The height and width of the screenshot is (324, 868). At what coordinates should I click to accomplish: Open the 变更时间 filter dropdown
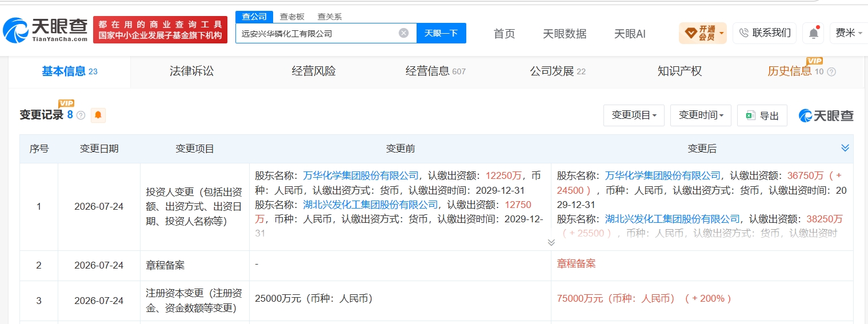pos(701,115)
